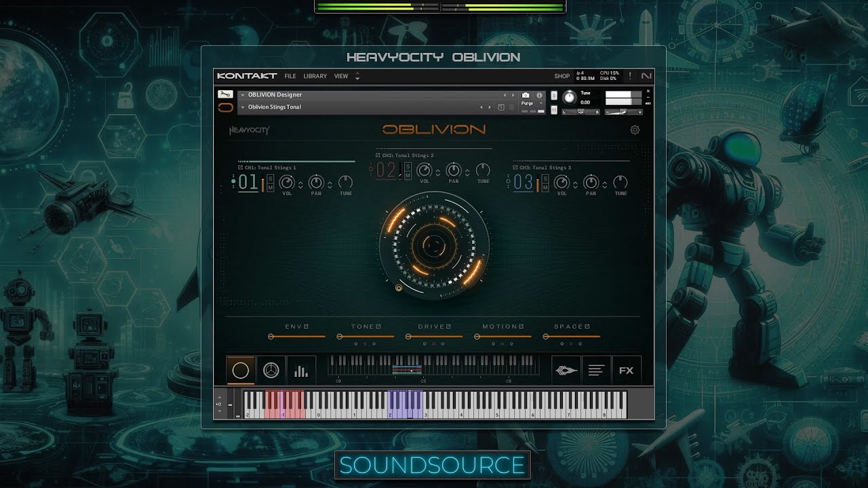
Task: Solo channel CH2 with its S button
Action: (x=408, y=166)
